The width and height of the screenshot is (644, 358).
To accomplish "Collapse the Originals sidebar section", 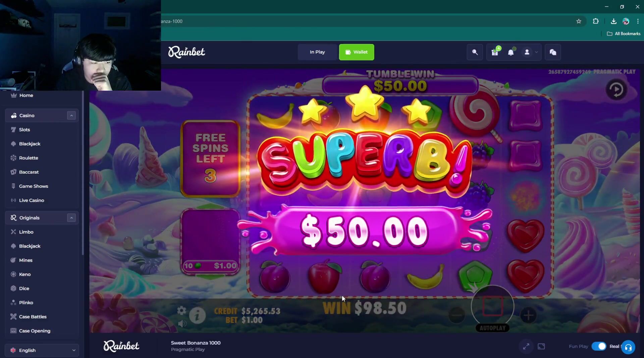I will tap(71, 218).
